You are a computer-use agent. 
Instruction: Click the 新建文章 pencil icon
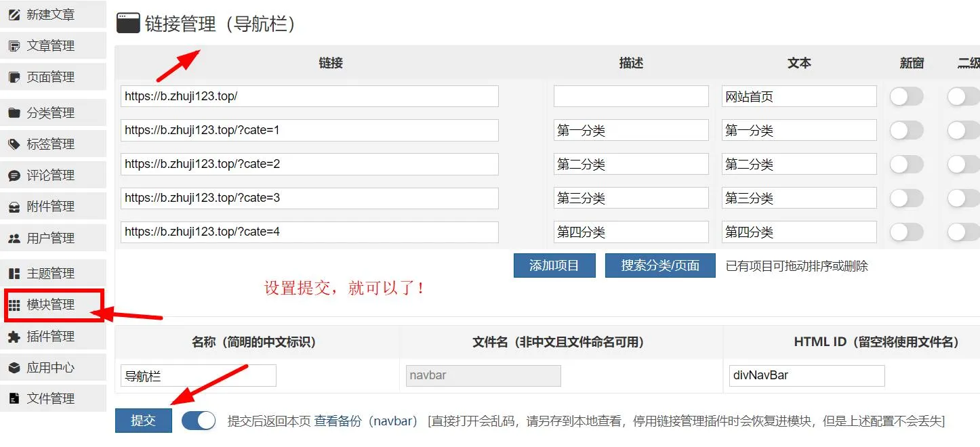(14, 14)
